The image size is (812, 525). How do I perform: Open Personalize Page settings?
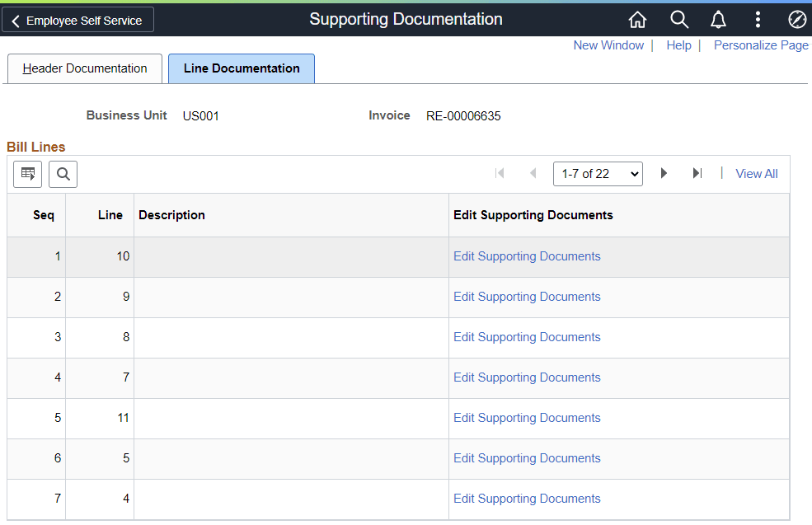761,45
